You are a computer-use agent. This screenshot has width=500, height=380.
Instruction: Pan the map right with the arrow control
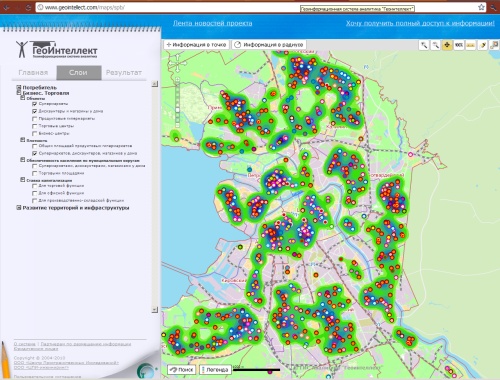tap(183, 63)
